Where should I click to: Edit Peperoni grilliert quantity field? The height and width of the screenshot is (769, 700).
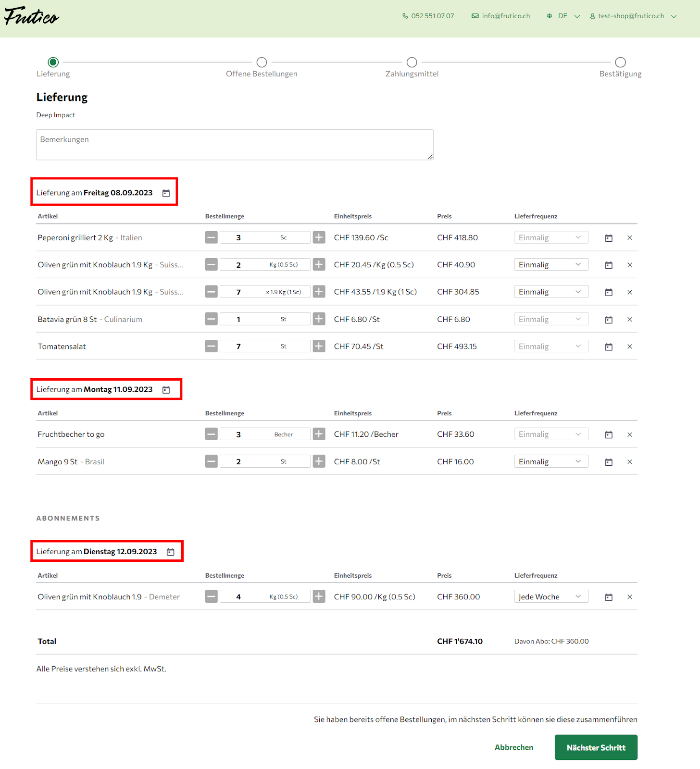[265, 237]
